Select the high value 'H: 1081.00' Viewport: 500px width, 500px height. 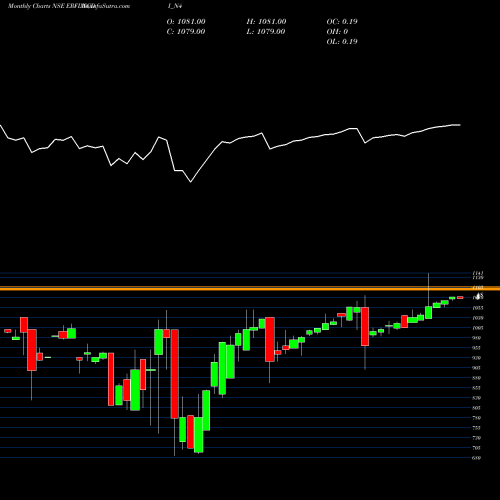pyautogui.click(x=266, y=21)
